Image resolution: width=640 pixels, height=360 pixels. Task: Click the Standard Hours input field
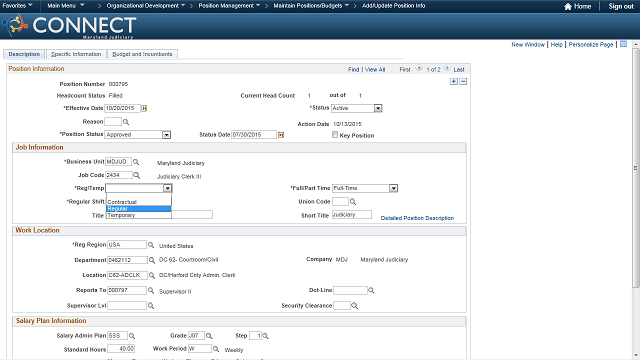click(x=121, y=349)
